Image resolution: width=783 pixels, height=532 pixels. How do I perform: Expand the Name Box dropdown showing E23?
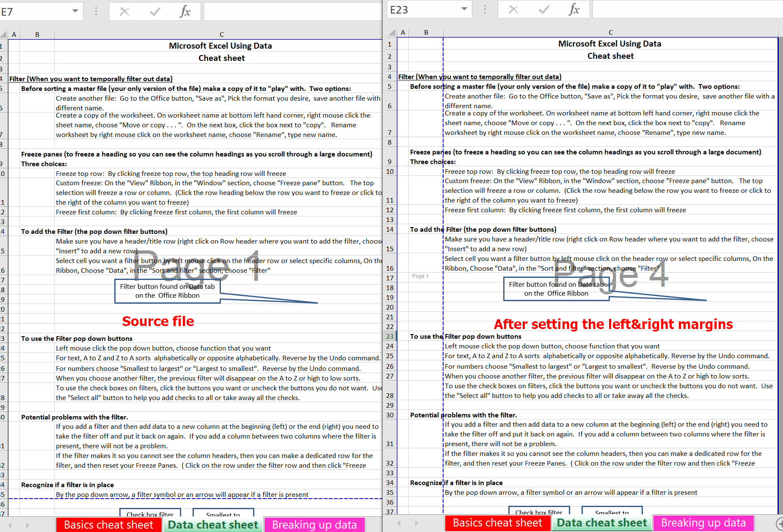[464, 9]
